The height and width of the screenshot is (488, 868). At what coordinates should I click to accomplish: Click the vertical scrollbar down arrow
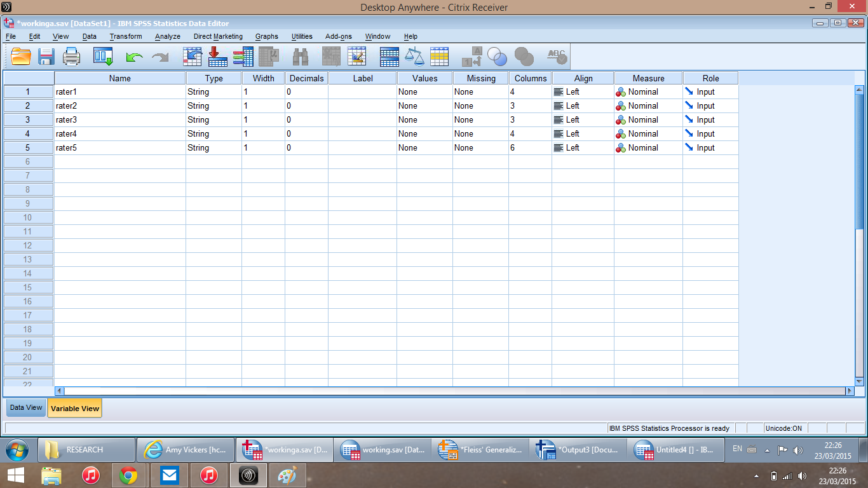coord(859,381)
